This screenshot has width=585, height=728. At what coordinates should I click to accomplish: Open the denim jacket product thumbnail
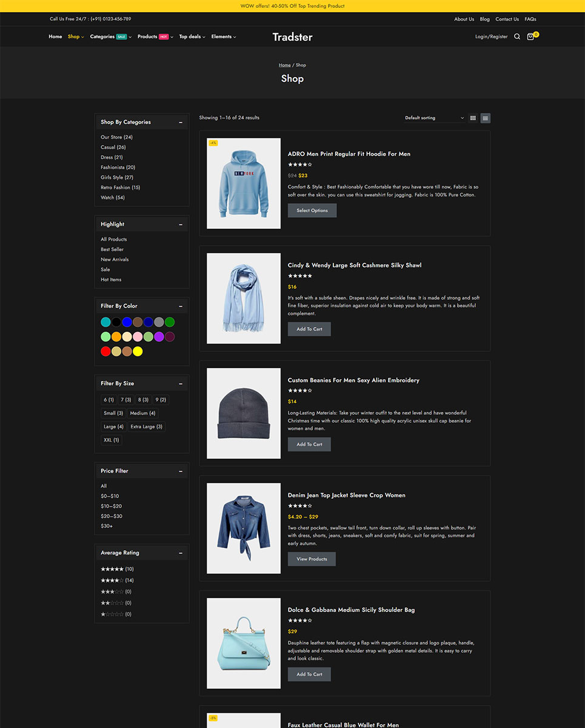(x=244, y=528)
